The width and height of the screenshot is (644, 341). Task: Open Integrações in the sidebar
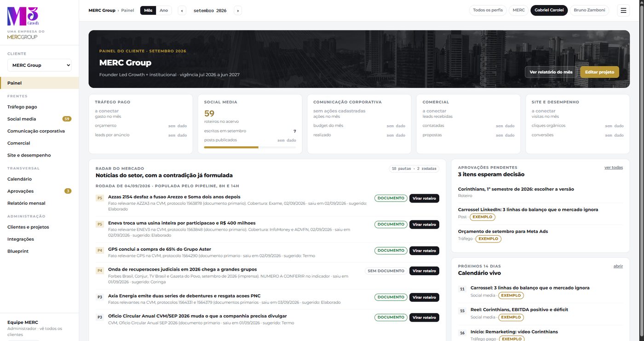tap(39, 239)
